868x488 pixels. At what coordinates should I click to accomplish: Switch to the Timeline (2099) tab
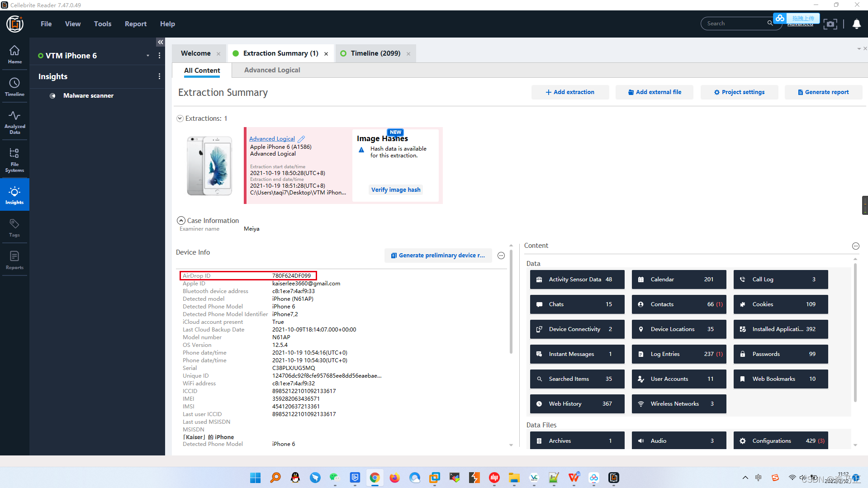click(375, 53)
